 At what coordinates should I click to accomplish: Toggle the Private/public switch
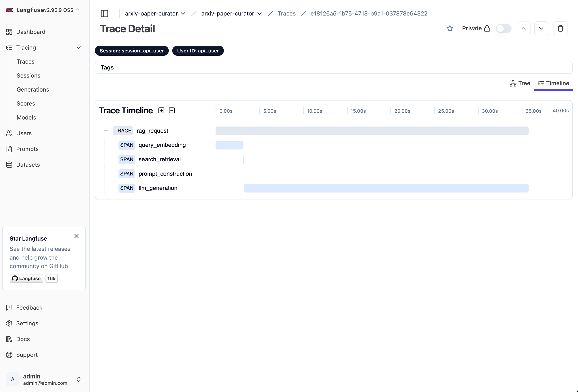[503, 29]
